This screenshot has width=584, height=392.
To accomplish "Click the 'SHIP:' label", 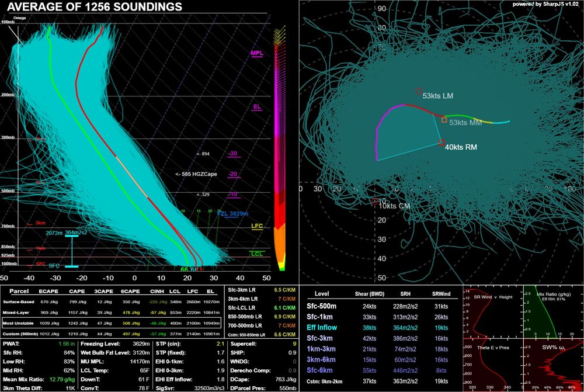I will pyautogui.click(x=237, y=352).
